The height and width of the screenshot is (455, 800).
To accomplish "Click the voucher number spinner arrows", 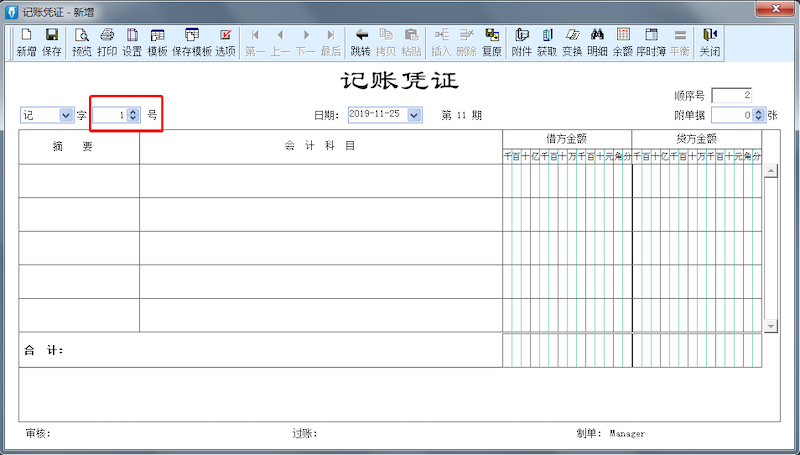I will pos(133,115).
